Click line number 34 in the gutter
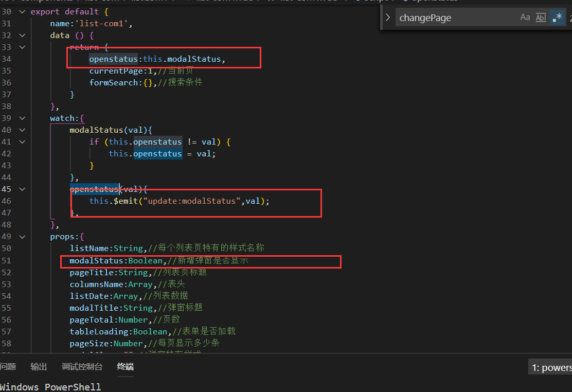This screenshot has width=572, height=392. pyautogui.click(x=7, y=59)
